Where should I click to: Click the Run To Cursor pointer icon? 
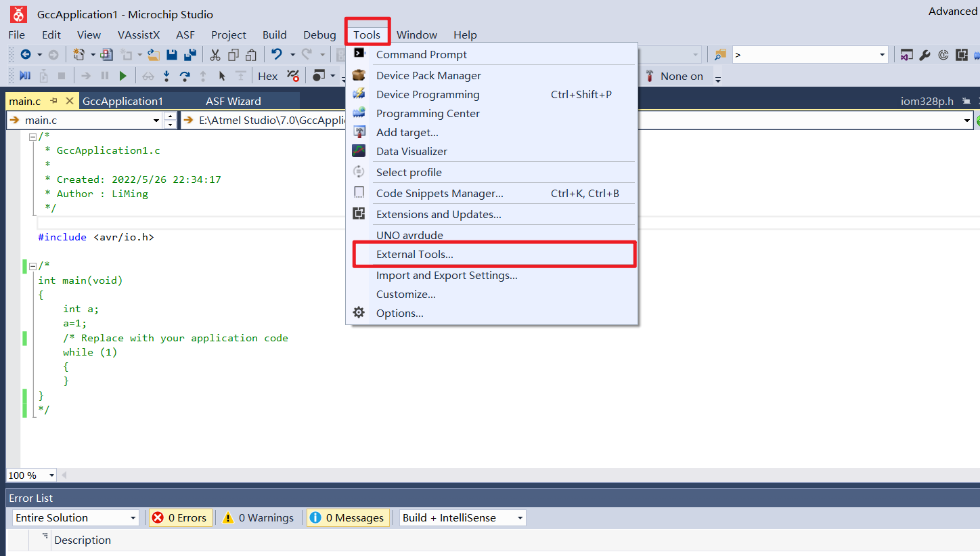[222, 76]
